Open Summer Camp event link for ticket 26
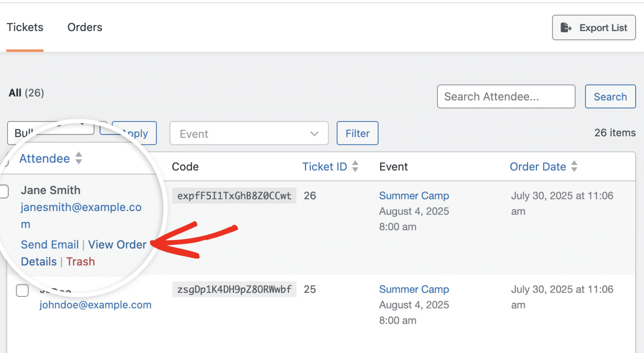This screenshot has width=644, height=353. tap(414, 196)
